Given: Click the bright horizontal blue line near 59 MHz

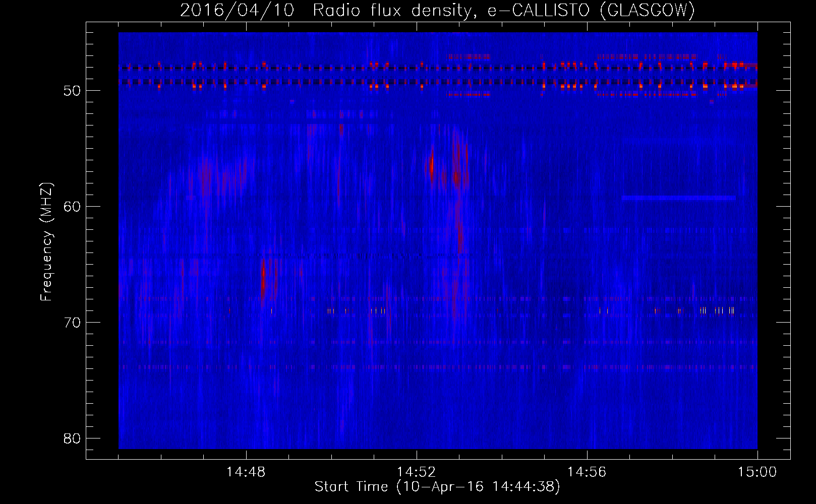Looking at the screenshot, I should (x=679, y=198).
